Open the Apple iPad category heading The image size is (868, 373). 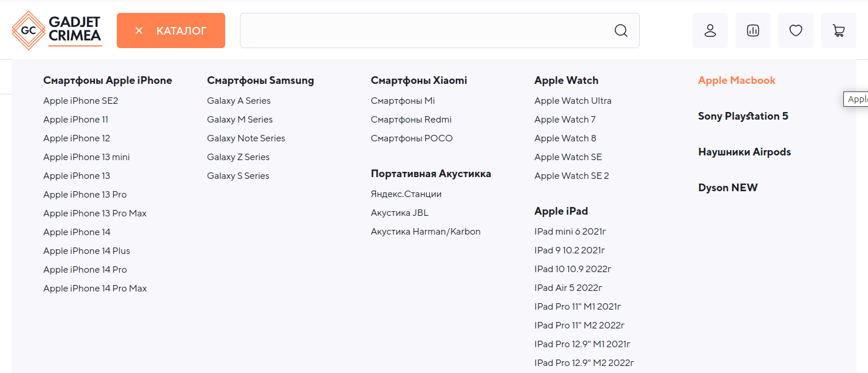click(x=561, y=211)
